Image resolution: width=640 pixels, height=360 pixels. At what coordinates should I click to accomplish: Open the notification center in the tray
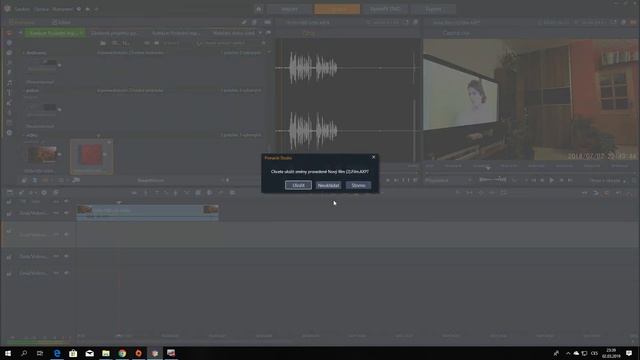pos(629,353)
